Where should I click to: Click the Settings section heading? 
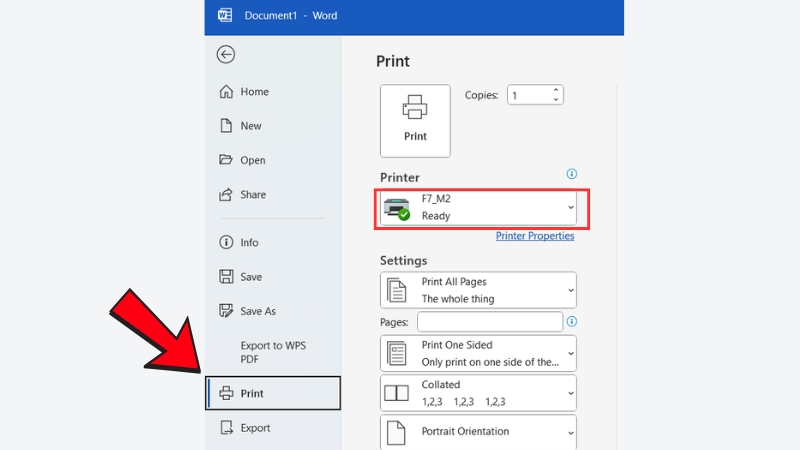404,261
